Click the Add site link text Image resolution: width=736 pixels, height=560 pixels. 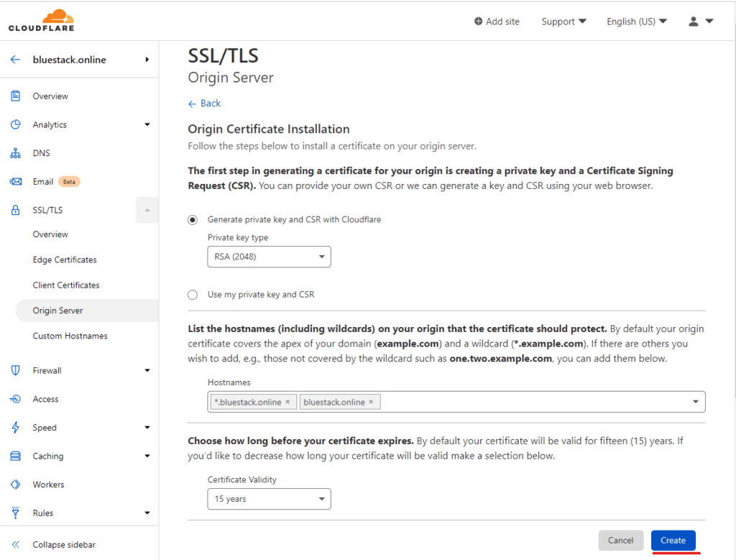[502, 22]
